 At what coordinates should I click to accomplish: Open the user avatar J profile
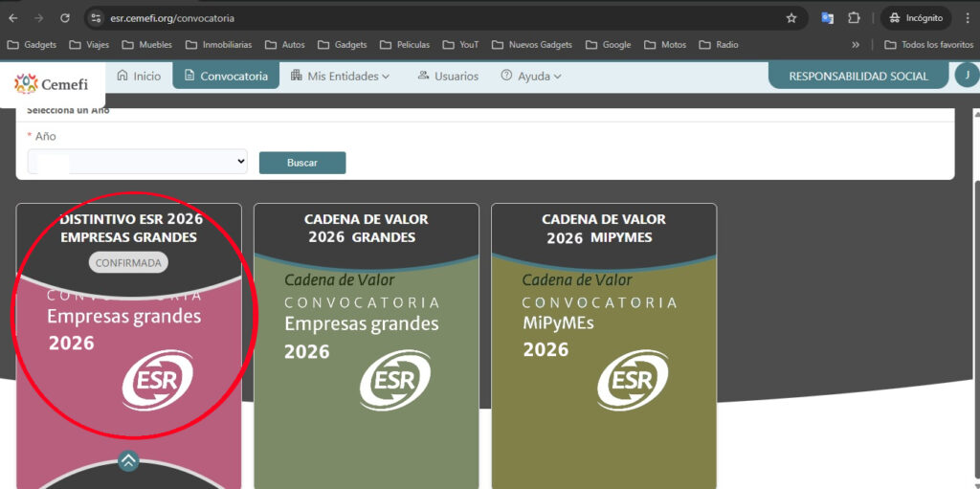pyautogui.click(x=967, y=76)
